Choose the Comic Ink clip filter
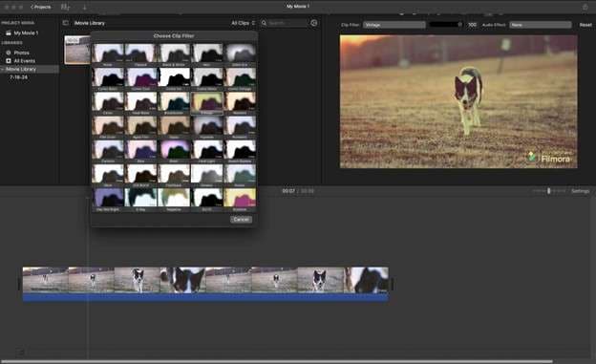The image size is (596, 364). coord(174,78)
